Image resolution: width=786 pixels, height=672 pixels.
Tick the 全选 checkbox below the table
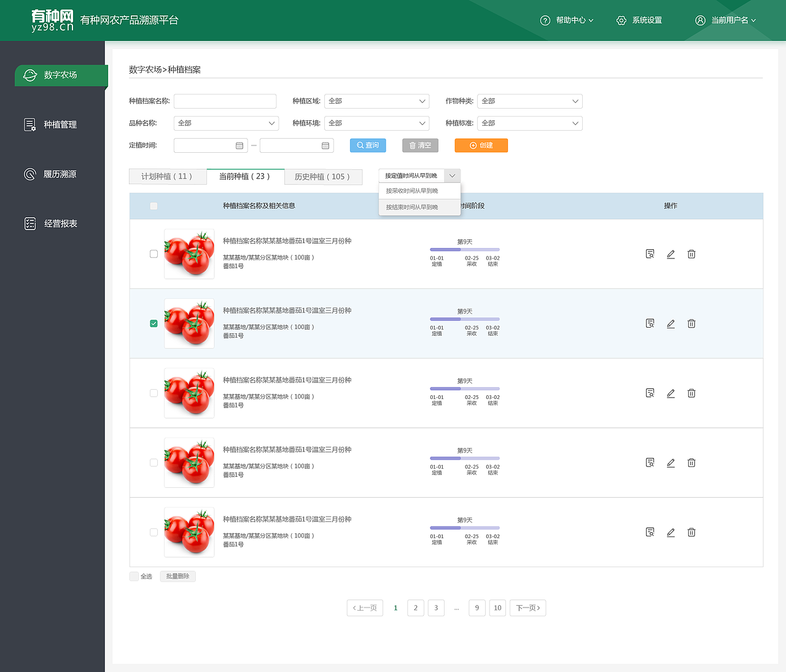tap(134, 576)
